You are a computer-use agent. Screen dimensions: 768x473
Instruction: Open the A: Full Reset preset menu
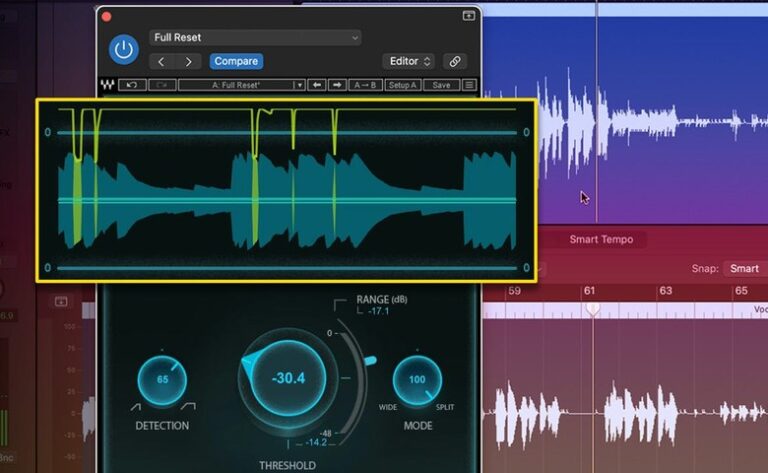(241, 85)
